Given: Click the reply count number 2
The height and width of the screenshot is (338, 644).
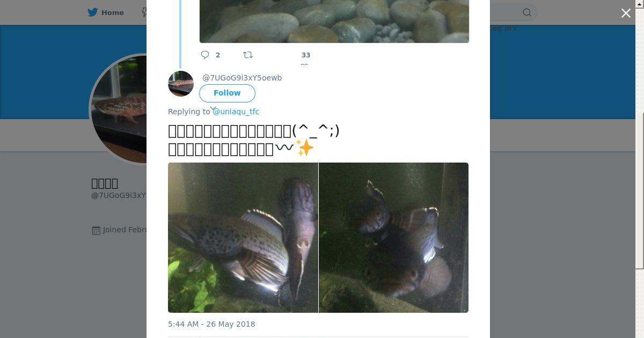Looking at the screenshot, I should [x=218, y=55].
